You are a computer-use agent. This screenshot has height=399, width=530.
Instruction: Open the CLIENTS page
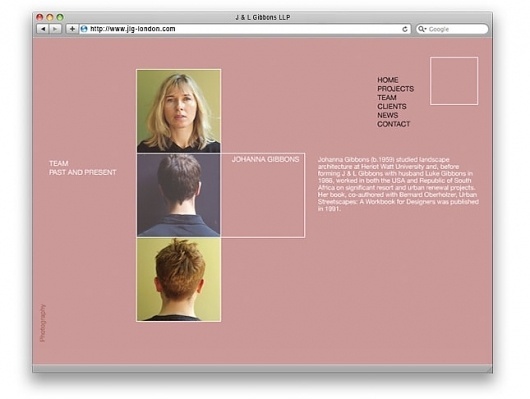click(392, 107)
